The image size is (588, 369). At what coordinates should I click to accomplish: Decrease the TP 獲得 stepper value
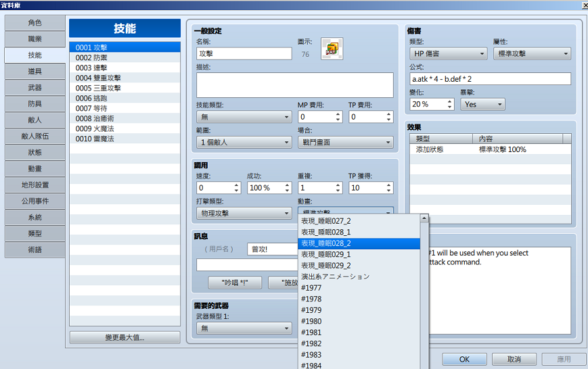tap(388, 191)
